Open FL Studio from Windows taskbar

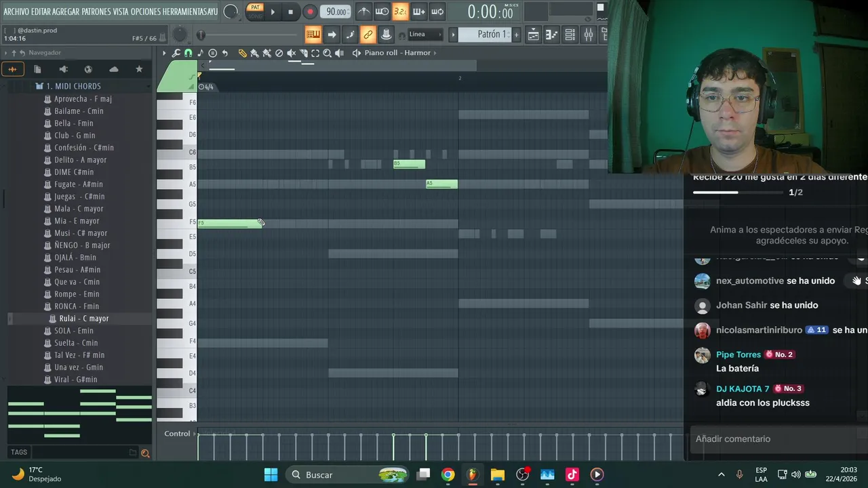pos(473,474)
